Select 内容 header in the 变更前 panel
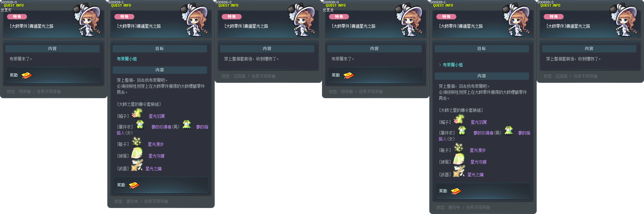This screenshot has width=644, height=214. (x=52, y=48)
